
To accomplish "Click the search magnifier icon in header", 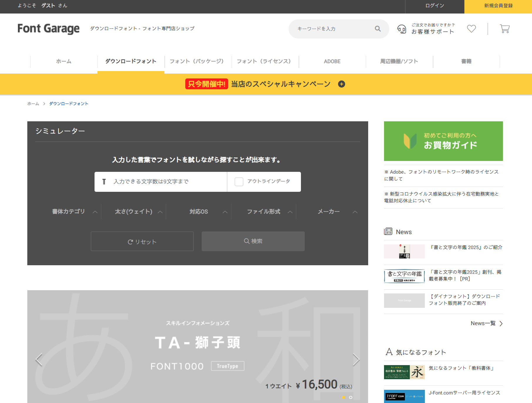I will coord(378,29).
